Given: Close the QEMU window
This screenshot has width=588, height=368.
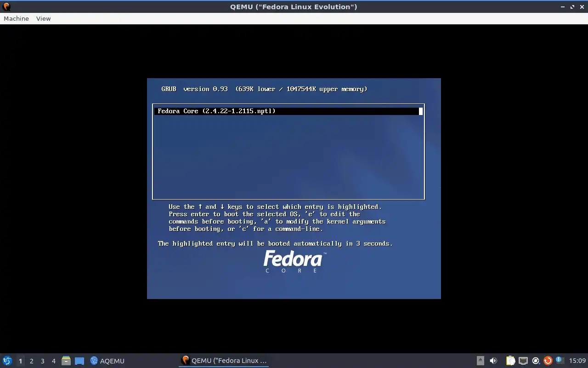Looking at the screenshot, I should pos(582,7).
